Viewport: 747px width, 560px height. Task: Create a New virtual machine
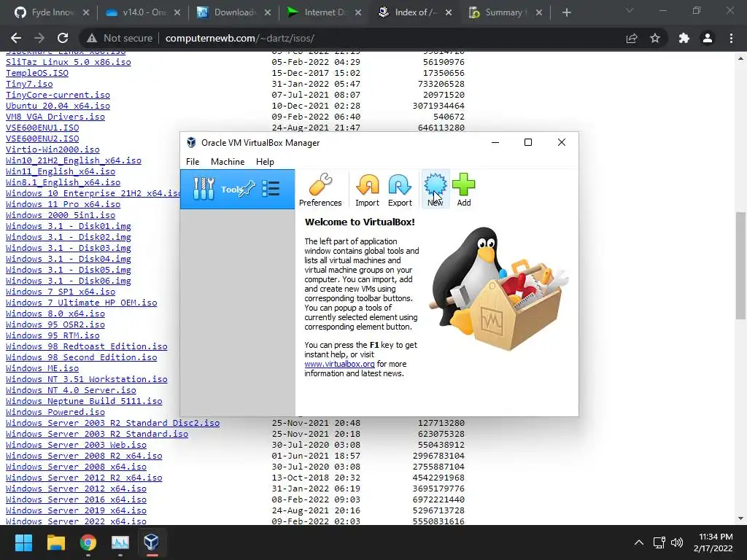pos(435,190)
